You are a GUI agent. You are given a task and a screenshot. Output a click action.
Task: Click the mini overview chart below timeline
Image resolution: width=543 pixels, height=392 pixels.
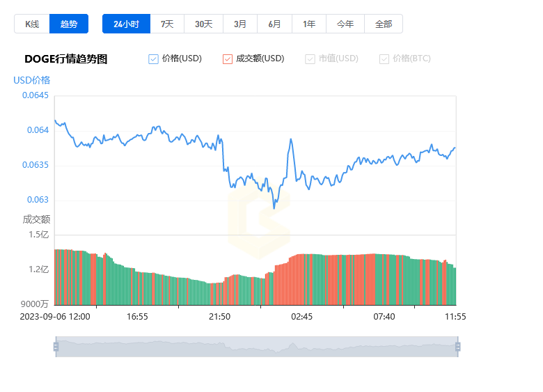[x=257, y=347]
